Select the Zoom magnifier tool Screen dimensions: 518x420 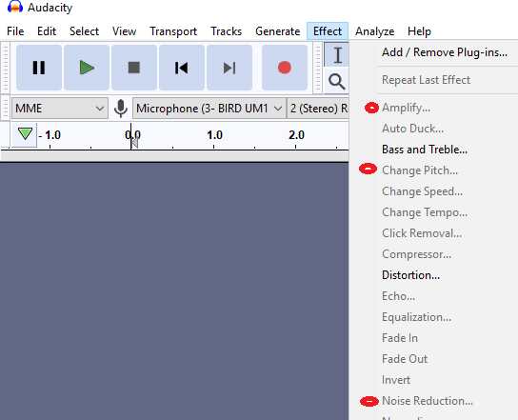click(337, 82)
